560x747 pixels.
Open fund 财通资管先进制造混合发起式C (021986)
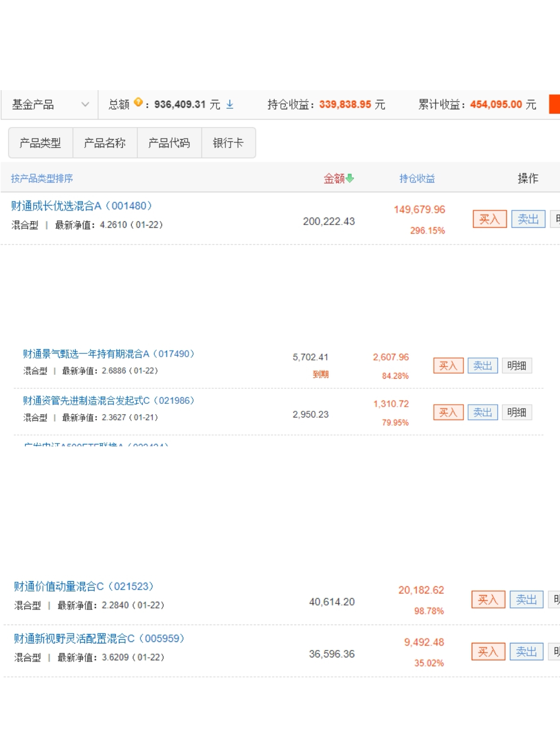coord(109,401)
